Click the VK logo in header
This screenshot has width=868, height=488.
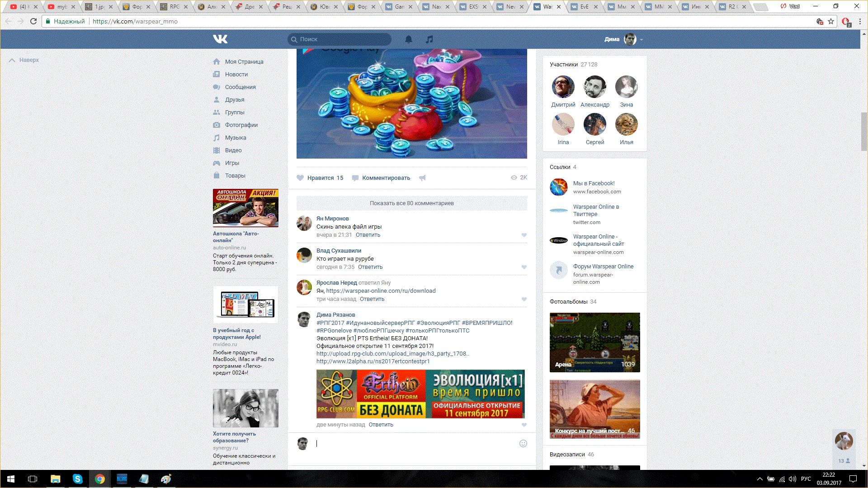click(220, 39)
